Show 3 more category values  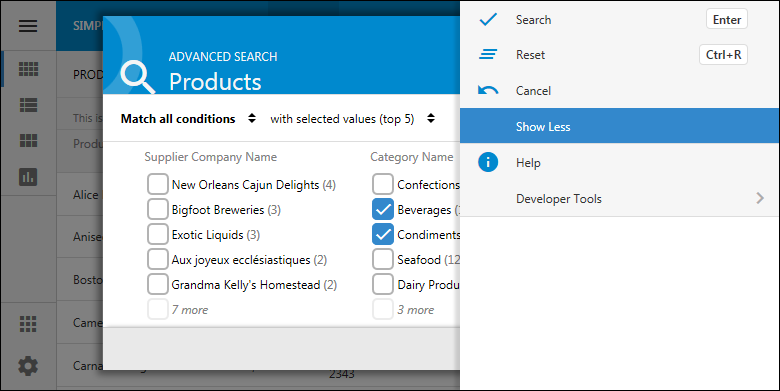(415, 309)
